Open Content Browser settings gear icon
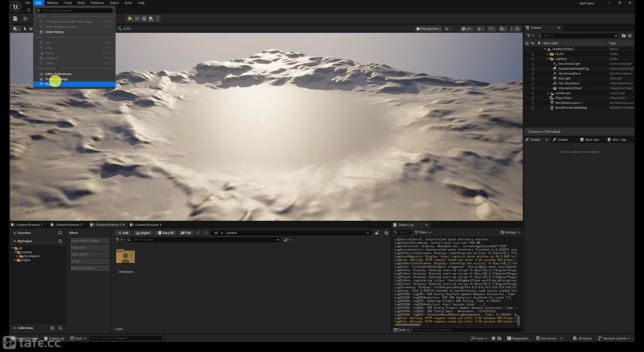The width and height of the screenshot is (644, 352). coord(386,233)
